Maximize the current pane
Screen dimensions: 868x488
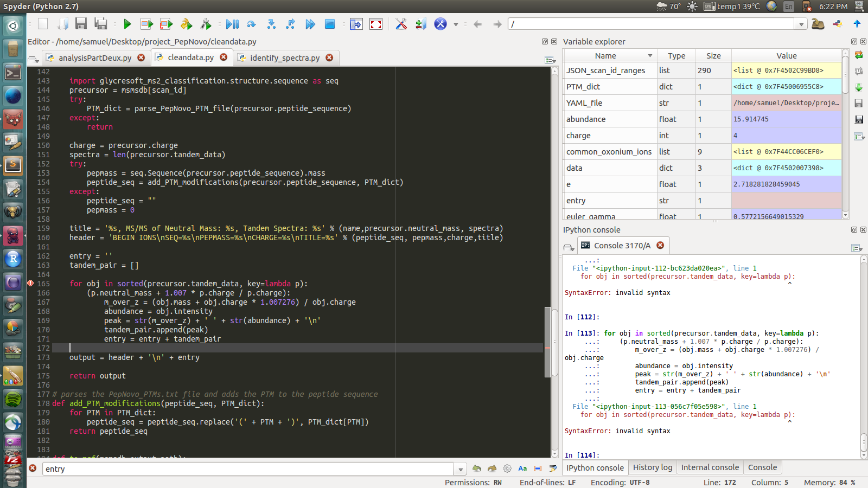356,24
